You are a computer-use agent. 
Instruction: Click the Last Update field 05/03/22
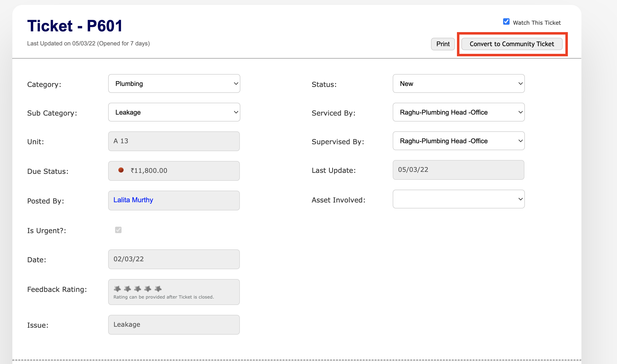(458, 170)
